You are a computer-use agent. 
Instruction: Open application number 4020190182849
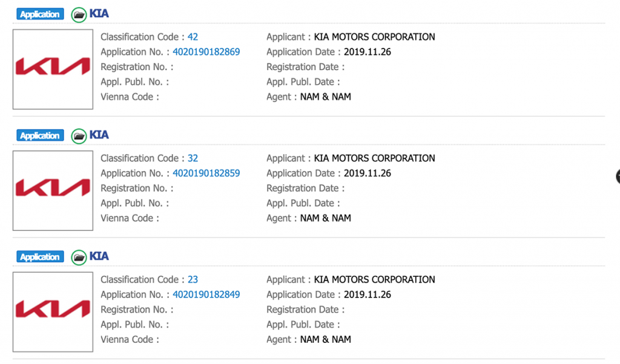pyautogui.click(x=206, y=295)
